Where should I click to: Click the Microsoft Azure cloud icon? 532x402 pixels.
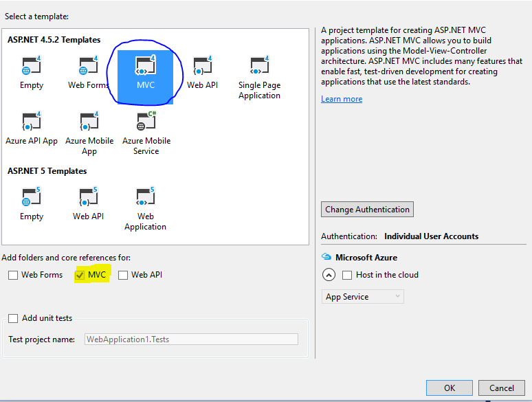click(x=326, y=257)
